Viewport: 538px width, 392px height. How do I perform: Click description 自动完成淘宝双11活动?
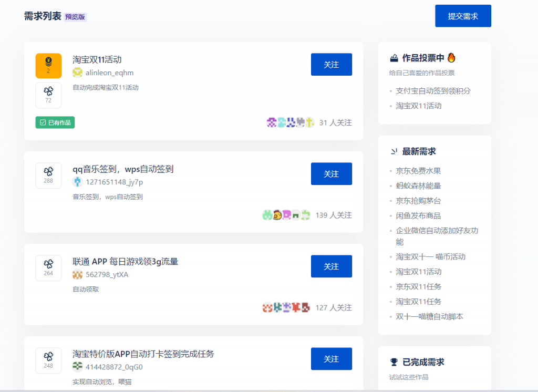tap(105, 88)
